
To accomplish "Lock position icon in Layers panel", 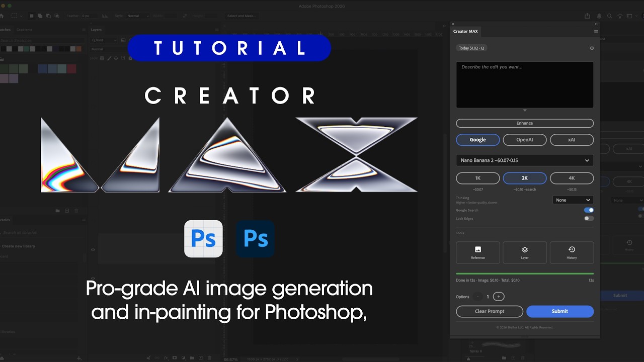I will [x=116, y=58].
